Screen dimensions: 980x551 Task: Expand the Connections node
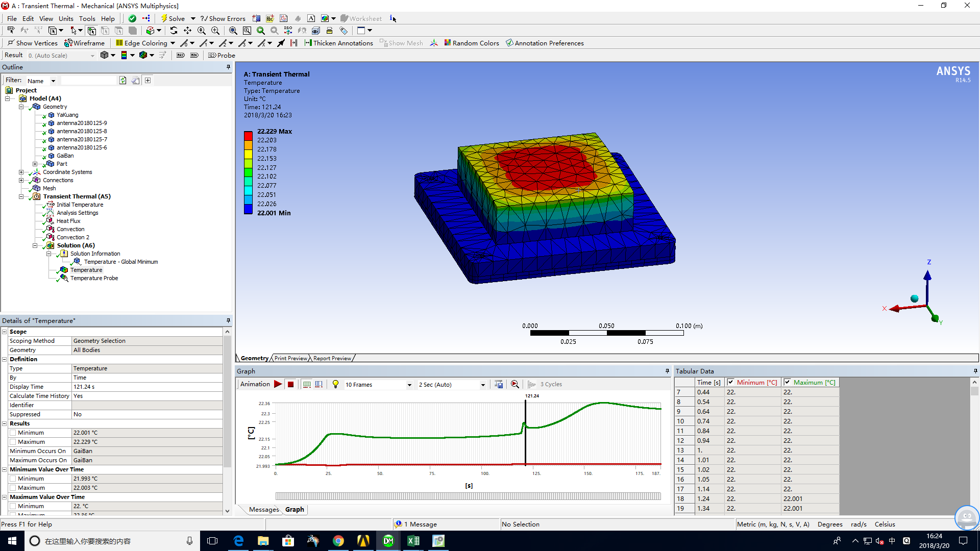[x=21, y=180]
